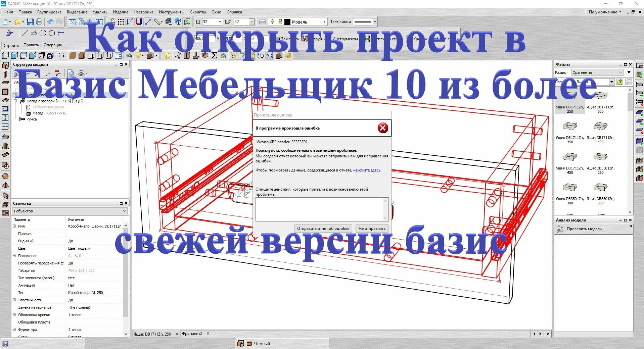This screenshot has height=349, width=644.
Task: Open the line width 32 dropdown
Action: tap(220, 22)
